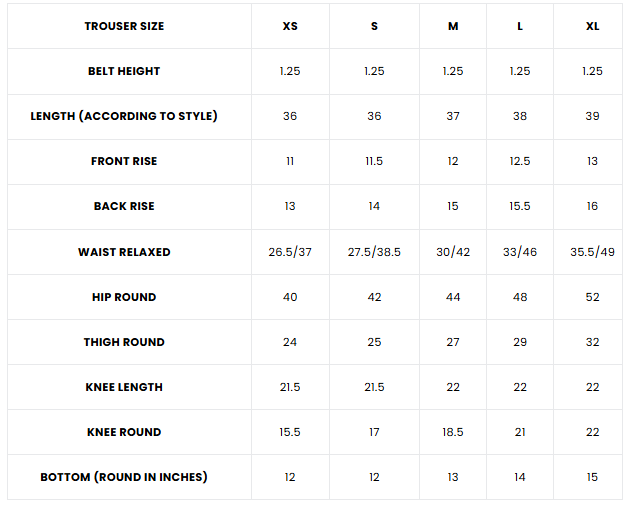Click the 52 hip round value
Screen dimensions: 631x507
tap(592, 297)
